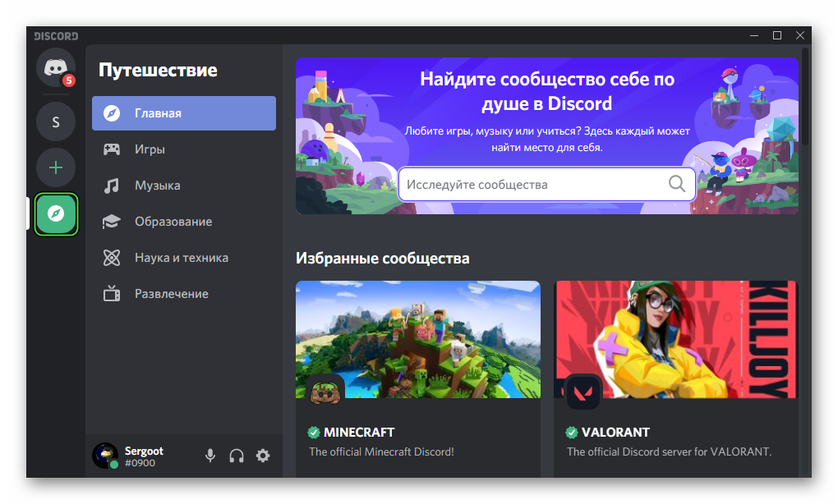Select the Развлечение category

pos(184,294)
